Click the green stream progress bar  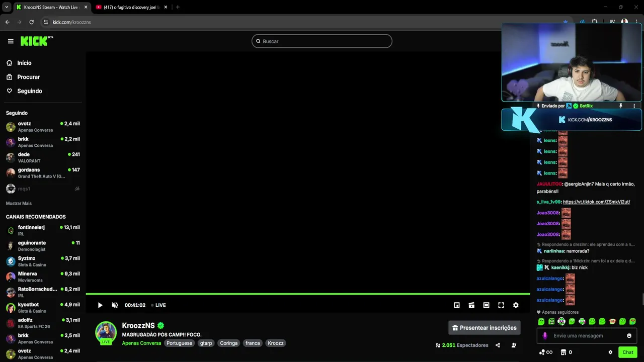[x=308, y=294]
